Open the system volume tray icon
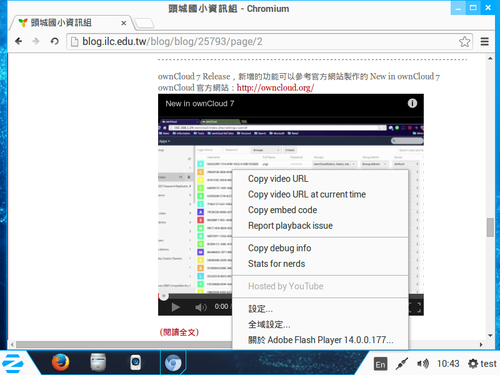This screenshot has width=500, height=375. coord(423,364)
